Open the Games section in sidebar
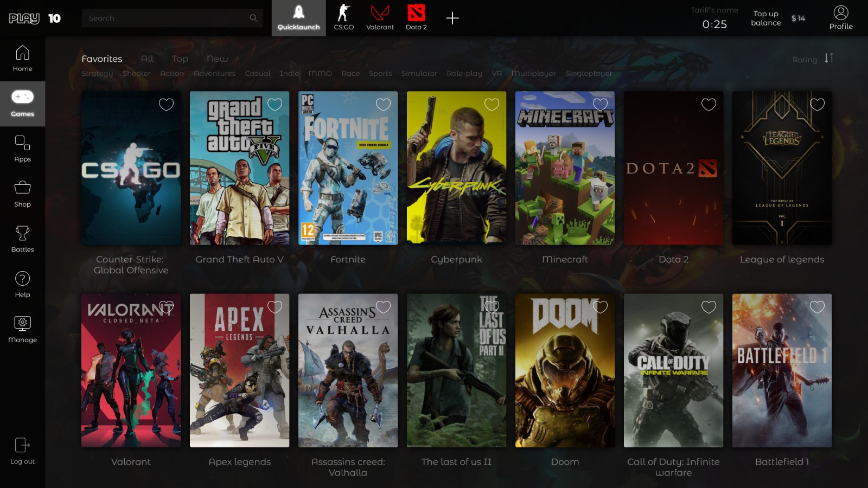Screen dimensions: 868x488 pos(22,104)
